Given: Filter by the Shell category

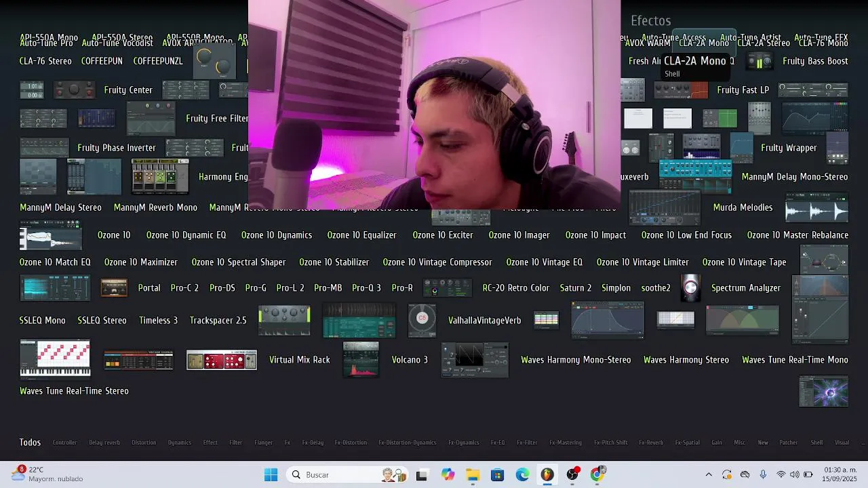Looking at the screenshot, I should tap(817, 443).
